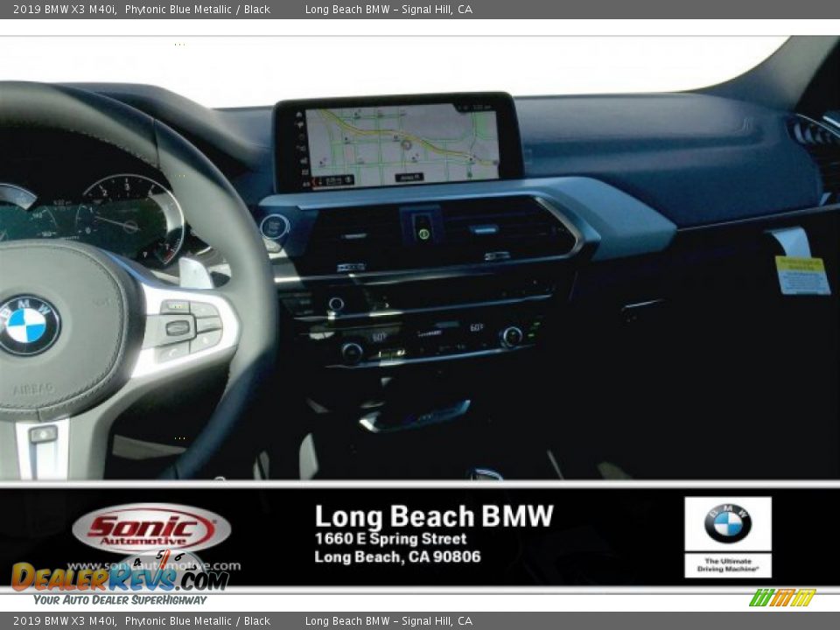Screen dimensions: 840x630
Task: Click the DealerRevs.com logo
Action: coord(120,577)
